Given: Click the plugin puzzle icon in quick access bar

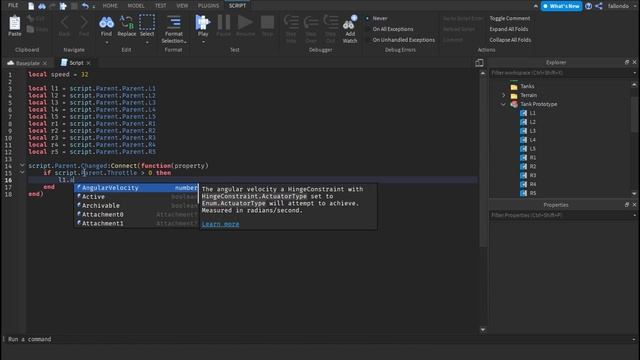Looking at the screenshot, I should pos(63,6).
